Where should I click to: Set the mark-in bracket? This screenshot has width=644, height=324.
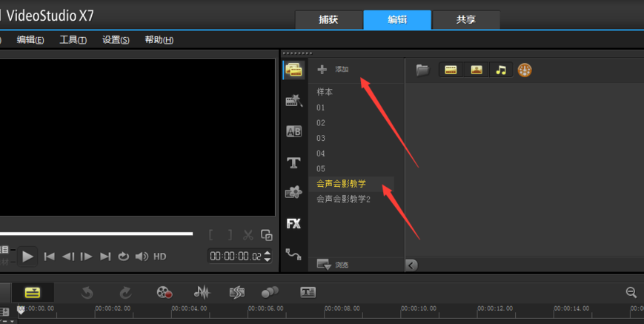tap(210, 235)
